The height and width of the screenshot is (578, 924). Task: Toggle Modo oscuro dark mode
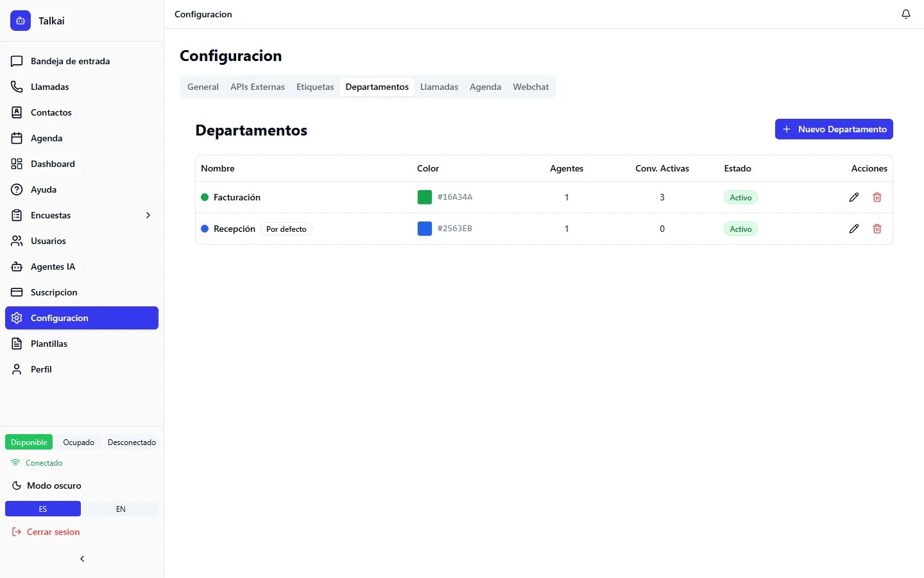click(81, 486)
